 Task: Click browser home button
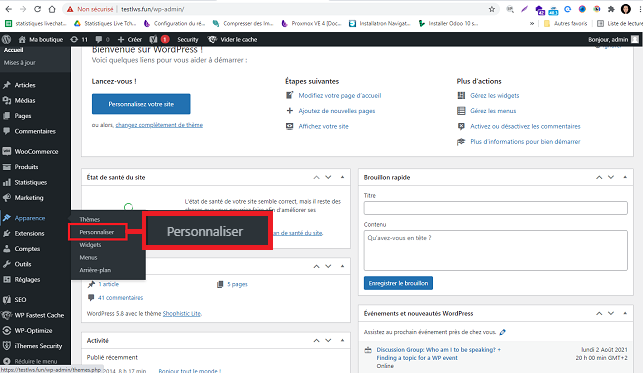click(x=52, y=9)
